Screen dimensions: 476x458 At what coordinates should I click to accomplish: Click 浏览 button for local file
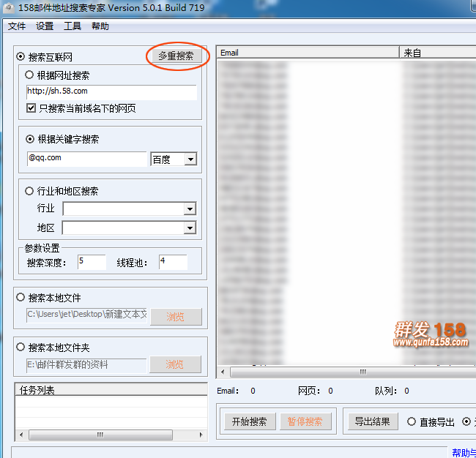pos(176,317)
